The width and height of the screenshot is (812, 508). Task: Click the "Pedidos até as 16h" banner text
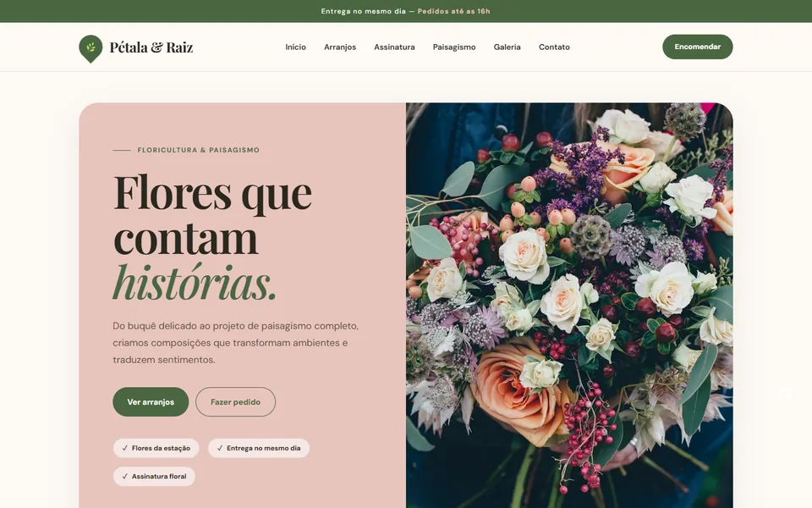click(x=453, y=11)
